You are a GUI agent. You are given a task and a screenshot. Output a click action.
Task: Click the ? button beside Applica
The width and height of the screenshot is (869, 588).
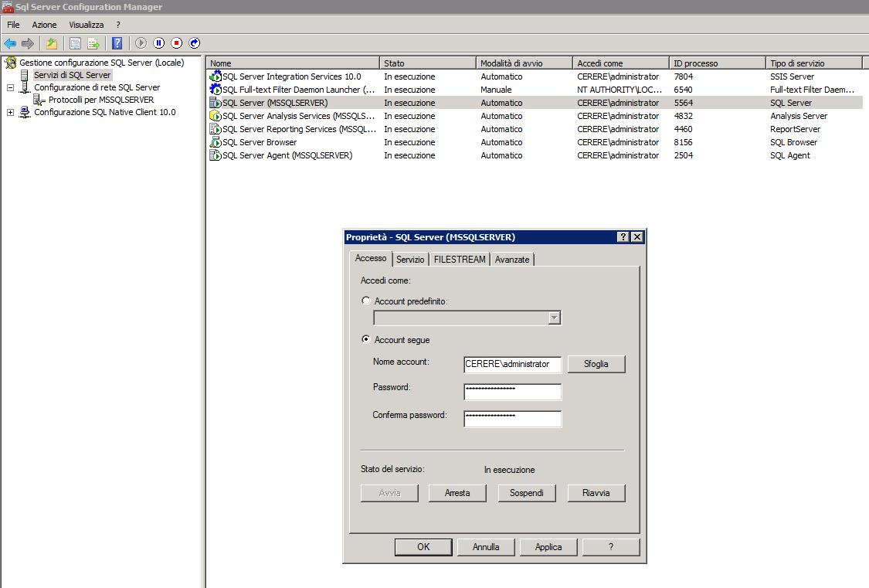[x=611, y=547]
